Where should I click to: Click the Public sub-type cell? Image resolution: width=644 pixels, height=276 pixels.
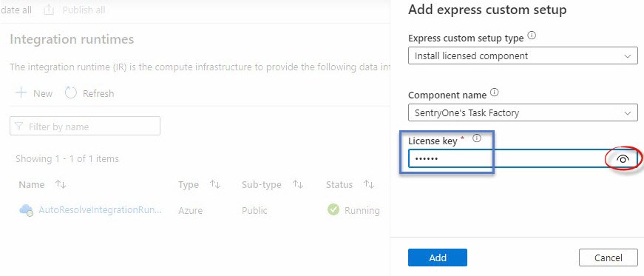[x=254, y=211]
